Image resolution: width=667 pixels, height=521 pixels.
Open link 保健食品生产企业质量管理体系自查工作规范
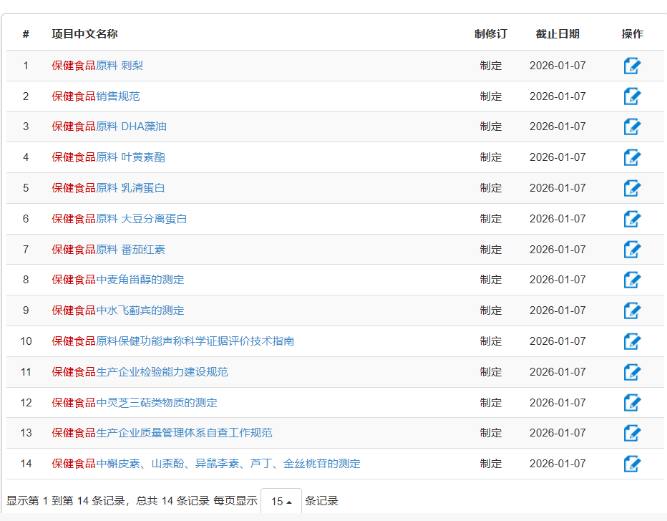(162, 433)
